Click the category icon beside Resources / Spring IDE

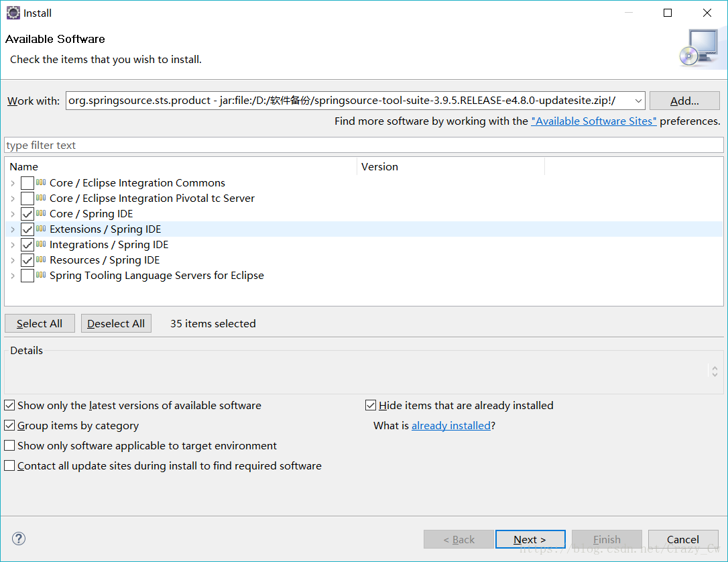click(x=41, y=259)
